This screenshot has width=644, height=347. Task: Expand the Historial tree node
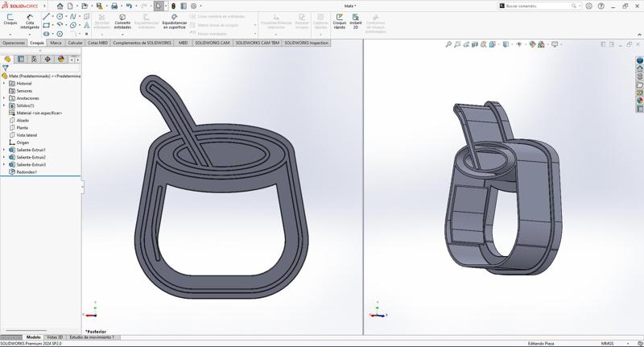3,83
